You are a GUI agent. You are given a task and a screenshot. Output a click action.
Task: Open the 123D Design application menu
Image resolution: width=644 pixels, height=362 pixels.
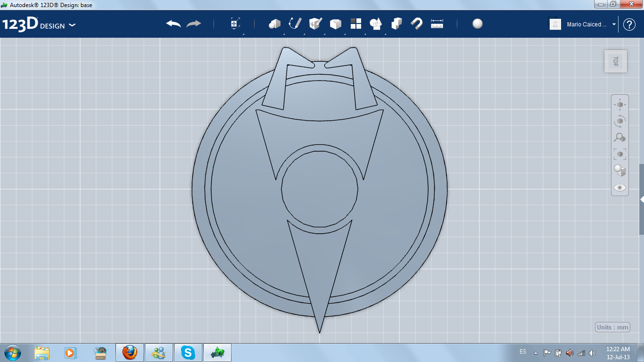39,25
